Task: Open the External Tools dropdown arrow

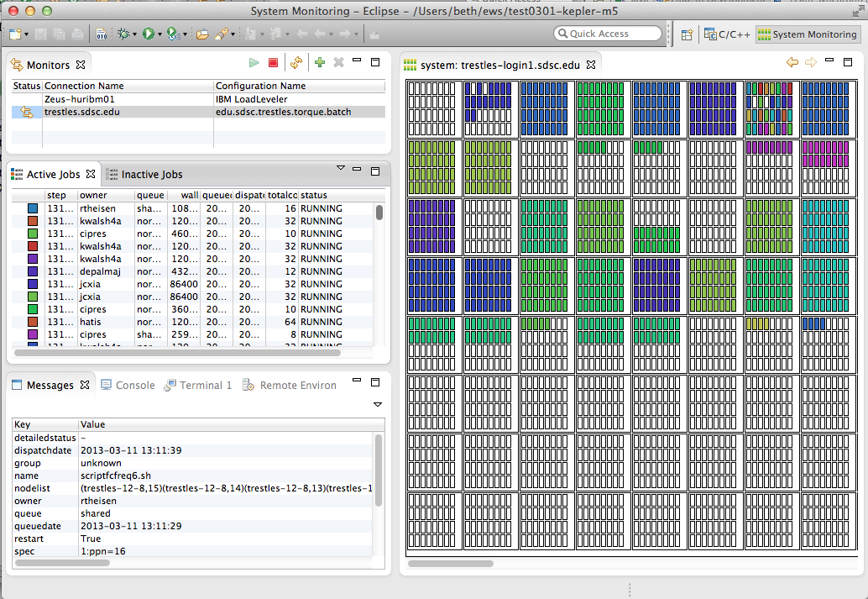Action: (x=185, y=35)
